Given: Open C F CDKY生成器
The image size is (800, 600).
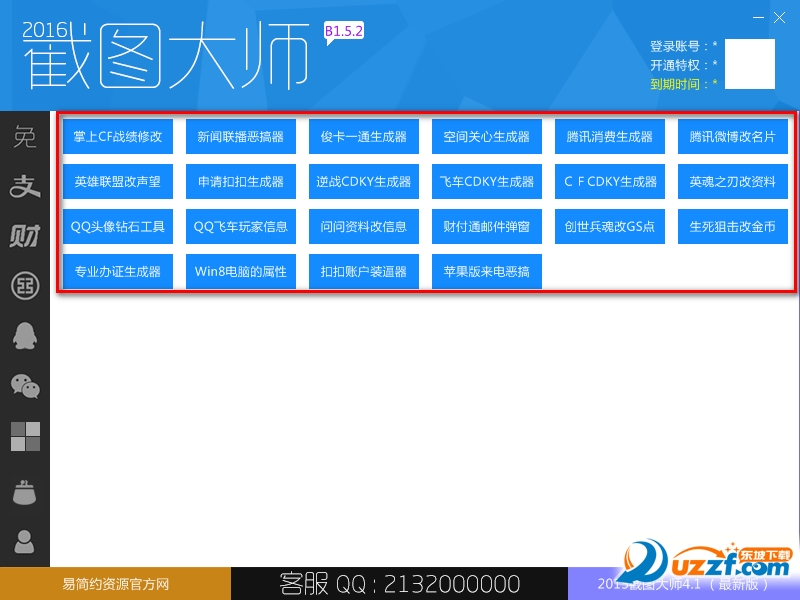Looking at the screenshot, I should (610, 181).
